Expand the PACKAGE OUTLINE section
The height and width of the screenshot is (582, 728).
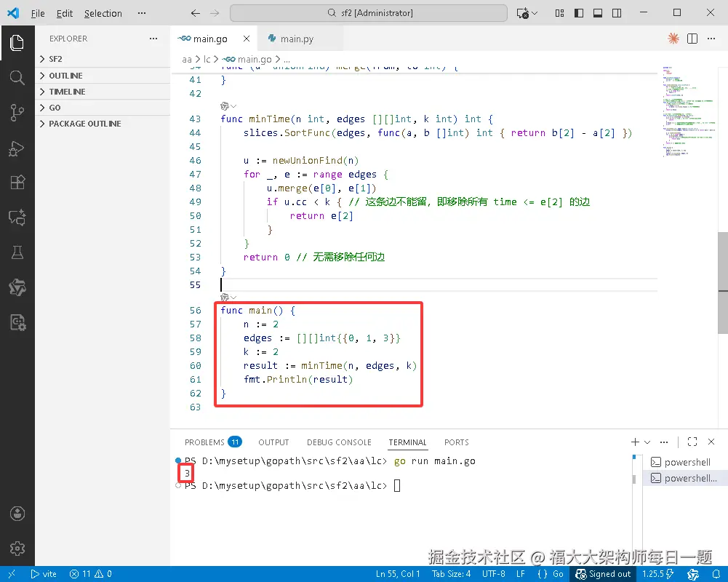[103, 124]
